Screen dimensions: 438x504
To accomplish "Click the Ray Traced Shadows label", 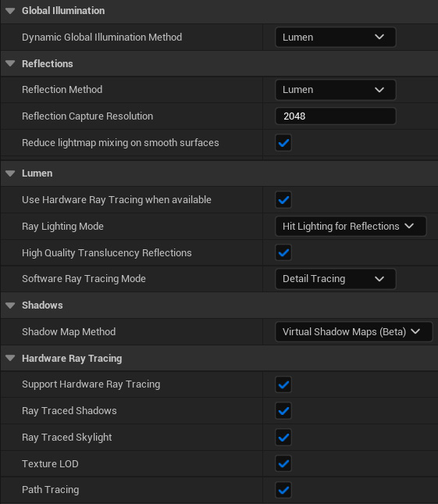I will click(69, 411).
